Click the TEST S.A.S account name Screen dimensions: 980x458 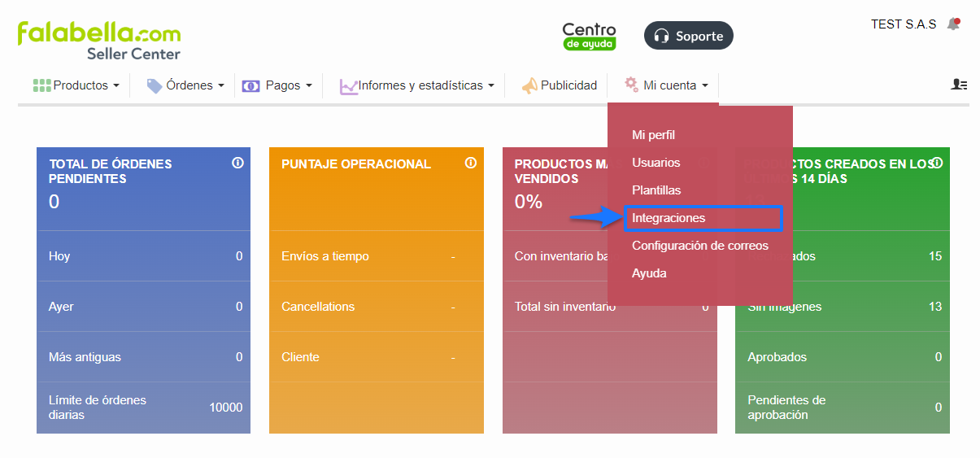904,24
